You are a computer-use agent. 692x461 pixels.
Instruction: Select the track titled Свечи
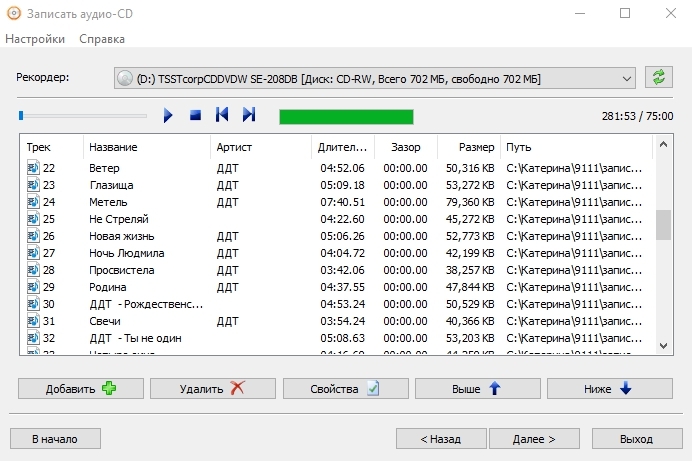tap(105, 321)
